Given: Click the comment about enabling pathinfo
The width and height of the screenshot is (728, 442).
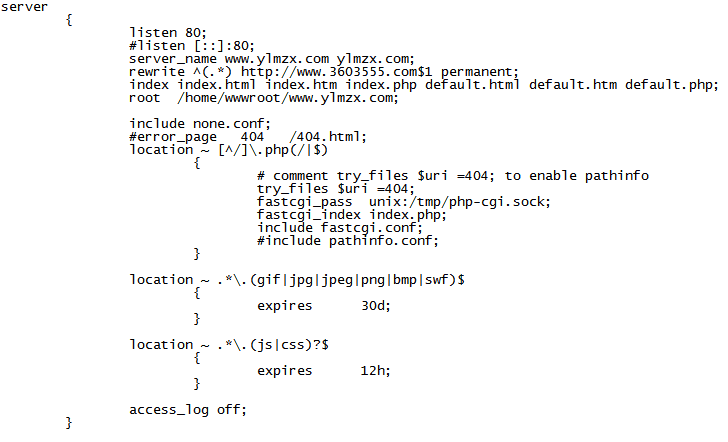Looking at the screenshot, I should [452, 176].
